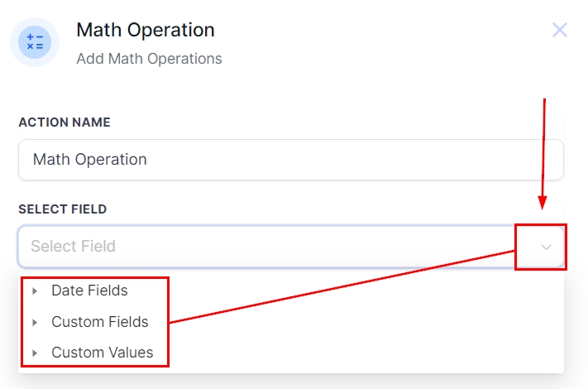The height and width of the screenshot is (389, 588).
Task: Select the Date Fields option label
Action: coord(89,291)
